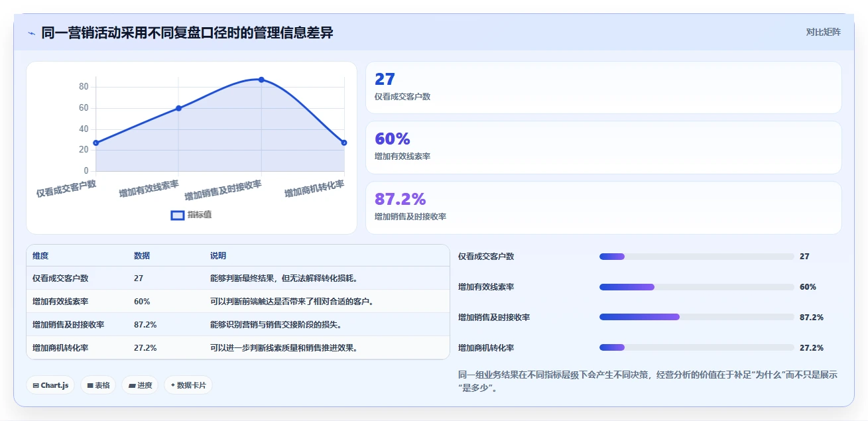The width and height of the screenshot is (868, 421).
Task: Select the Chart.js tag chip
Action: pyautogui.click(x=50, y=385)
